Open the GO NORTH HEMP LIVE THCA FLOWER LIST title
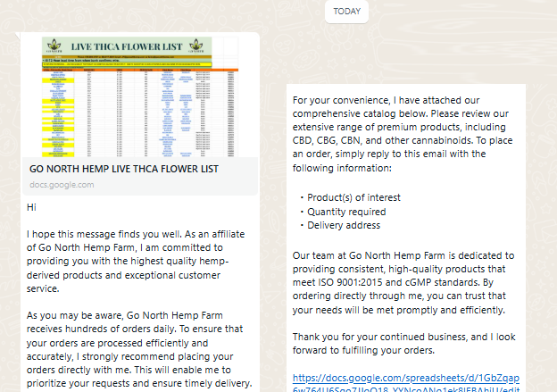Screen dimensions: 557x392 pyautogui.click(x=123, y=169)
